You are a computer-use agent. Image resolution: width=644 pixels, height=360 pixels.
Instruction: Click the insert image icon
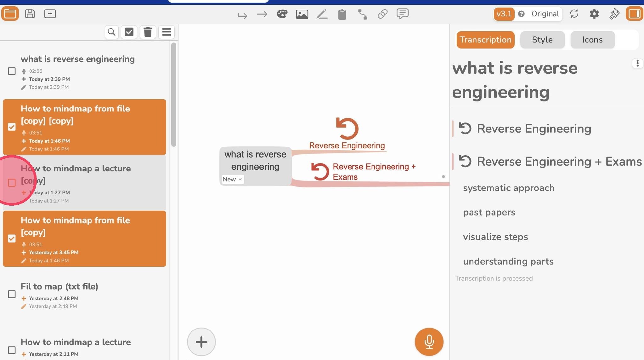(302, 14)
